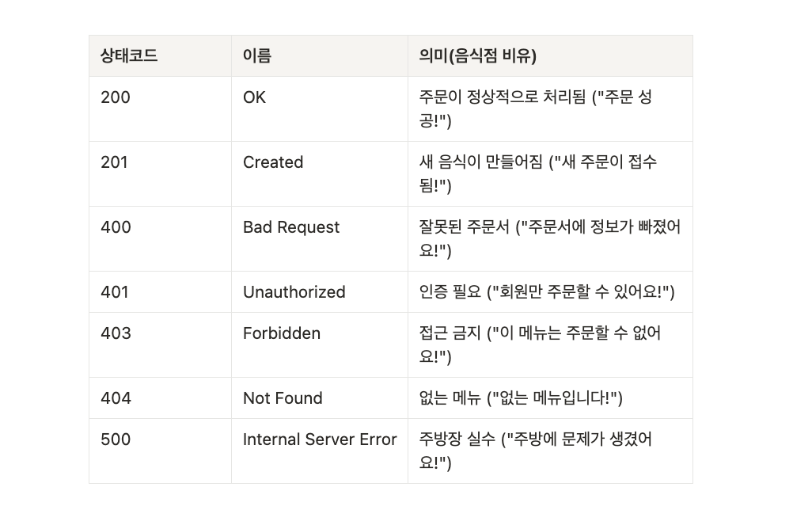812x525 pixels.
Task: Select the 주방장 실수 description cell
Action: 551,451
